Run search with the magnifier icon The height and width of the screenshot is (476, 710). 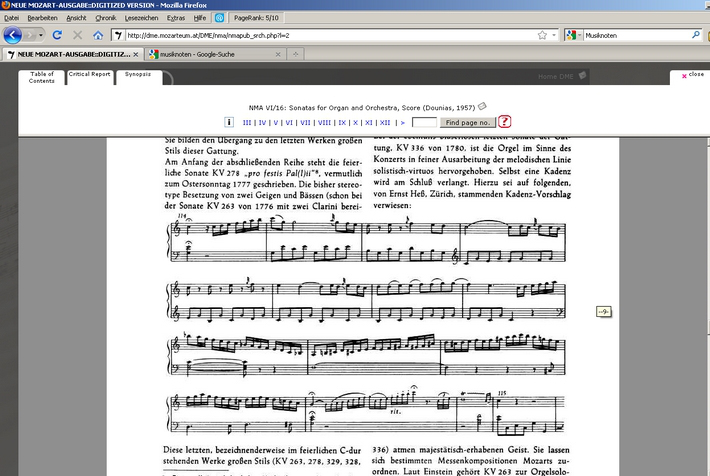696,35
